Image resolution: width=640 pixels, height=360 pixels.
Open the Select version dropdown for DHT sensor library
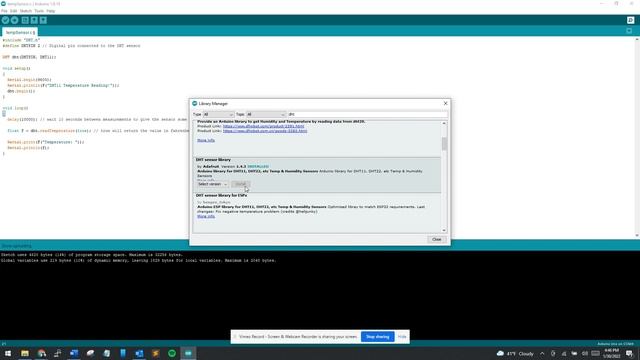click(x=212, y=184)
